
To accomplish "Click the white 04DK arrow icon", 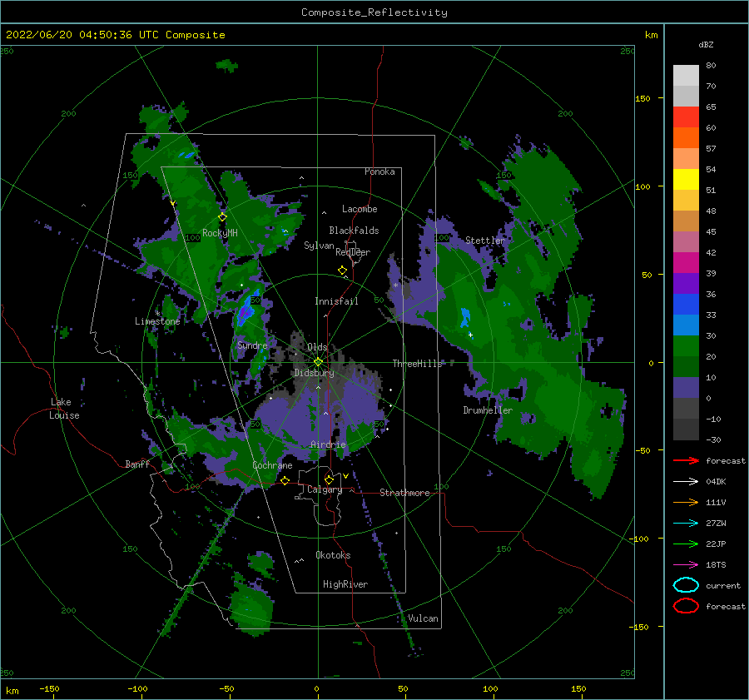I will tap(686, 481).
